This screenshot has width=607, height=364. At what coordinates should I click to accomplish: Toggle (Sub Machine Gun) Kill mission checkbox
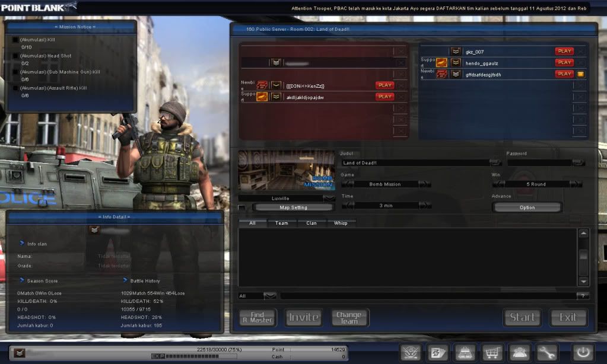point(15,72)
